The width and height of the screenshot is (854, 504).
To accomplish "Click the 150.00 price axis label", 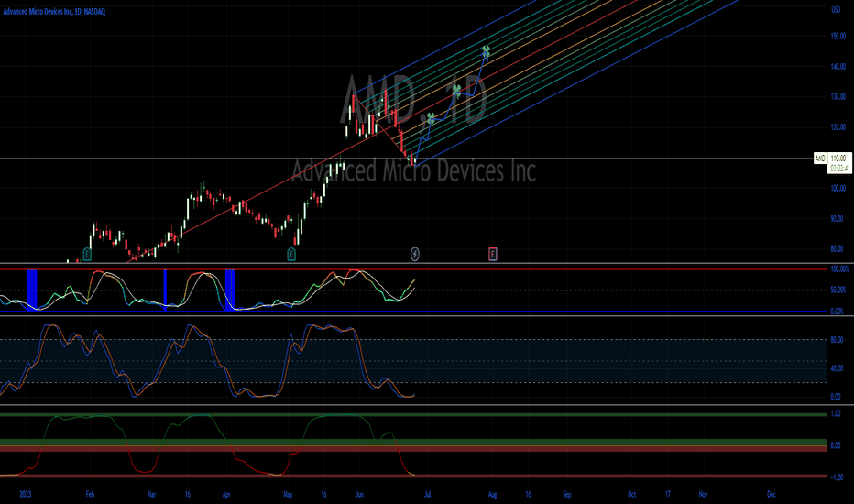I will pyautogui.click(x=838, y=36).
